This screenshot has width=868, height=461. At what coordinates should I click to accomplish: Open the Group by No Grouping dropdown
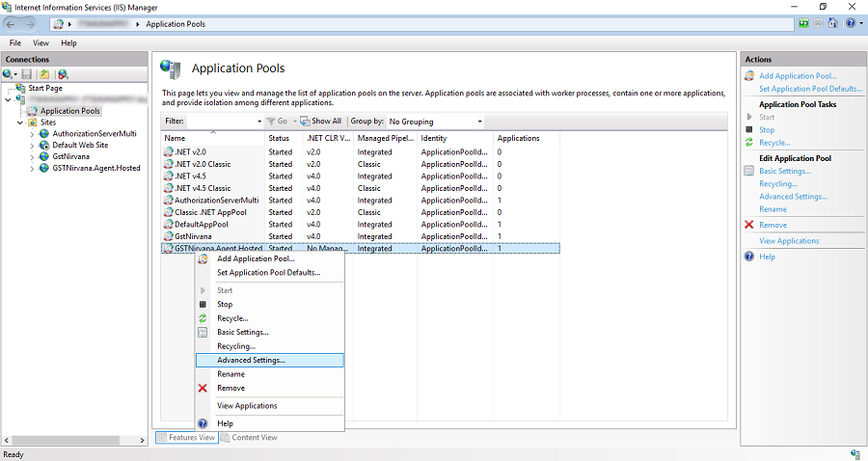435,122
